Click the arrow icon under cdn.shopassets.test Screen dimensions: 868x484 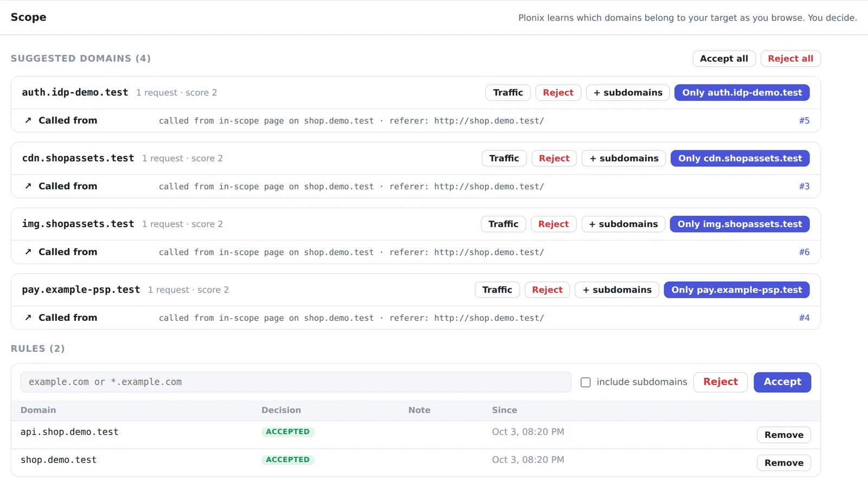[28, 186]
